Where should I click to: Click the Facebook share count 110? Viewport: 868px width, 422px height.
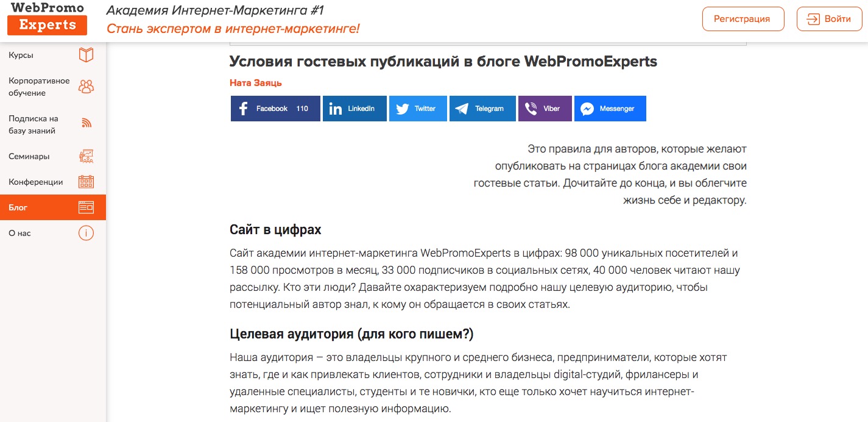coord(302,109)
